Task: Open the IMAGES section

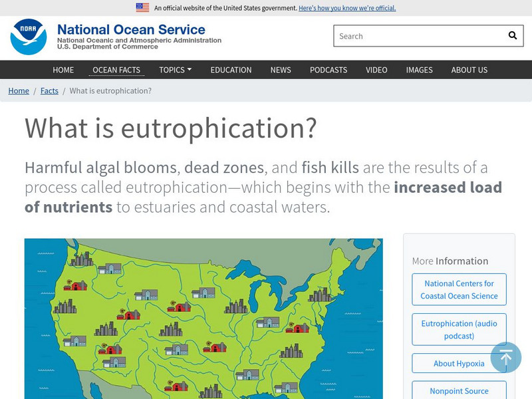Action: 420,69
